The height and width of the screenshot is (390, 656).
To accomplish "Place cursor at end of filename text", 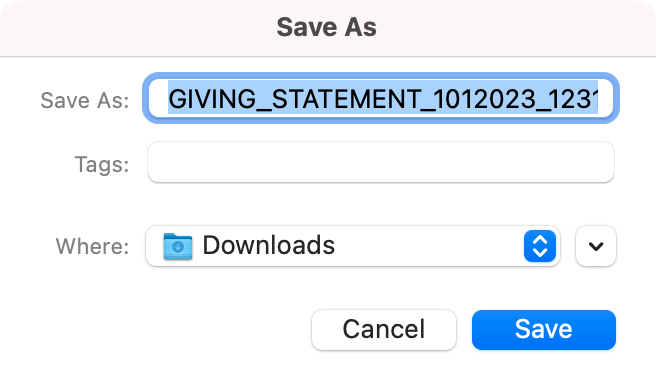I will coord(597,99).
